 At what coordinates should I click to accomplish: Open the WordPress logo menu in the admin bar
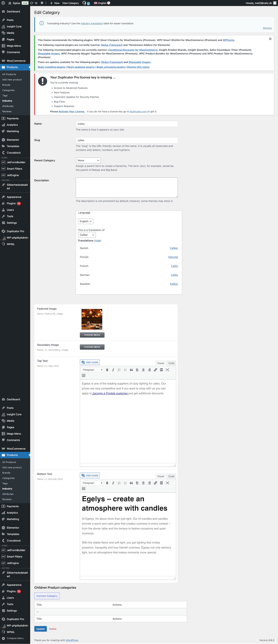click(x=3, y=3)
